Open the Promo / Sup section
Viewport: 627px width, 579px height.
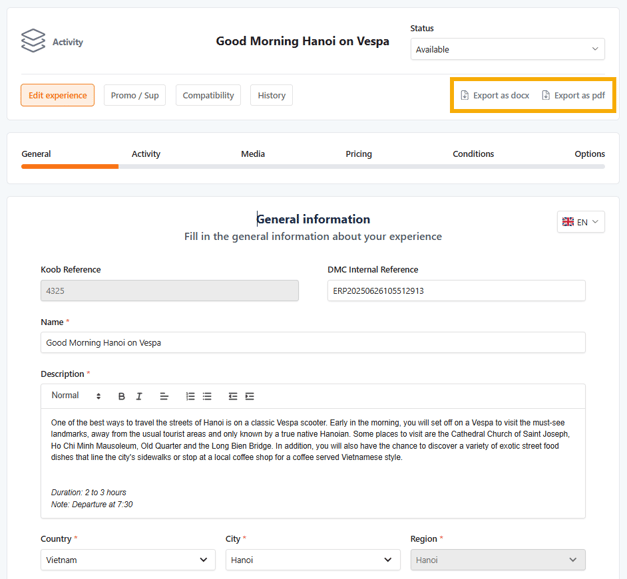point(135,96)
